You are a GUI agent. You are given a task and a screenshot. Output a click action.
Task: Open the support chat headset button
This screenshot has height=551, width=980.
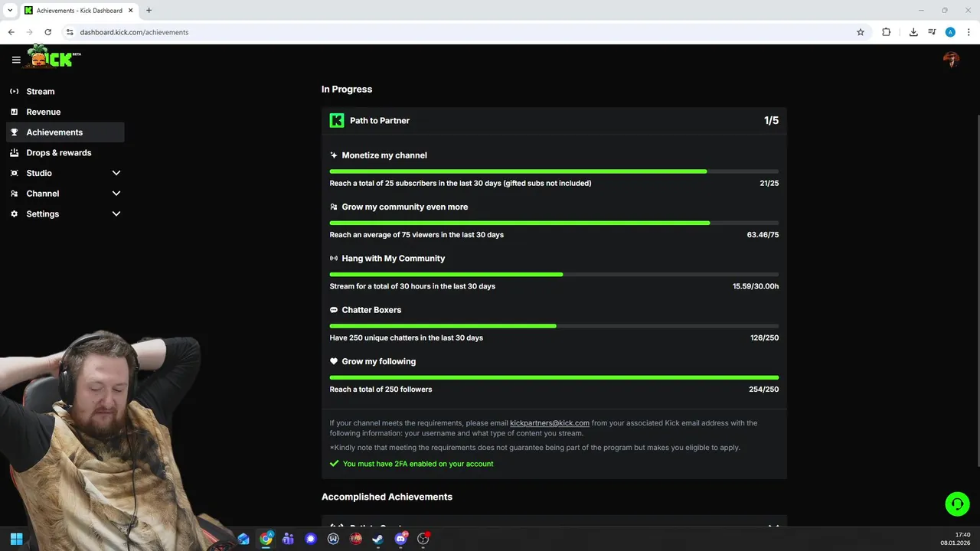tap(957, 504)
